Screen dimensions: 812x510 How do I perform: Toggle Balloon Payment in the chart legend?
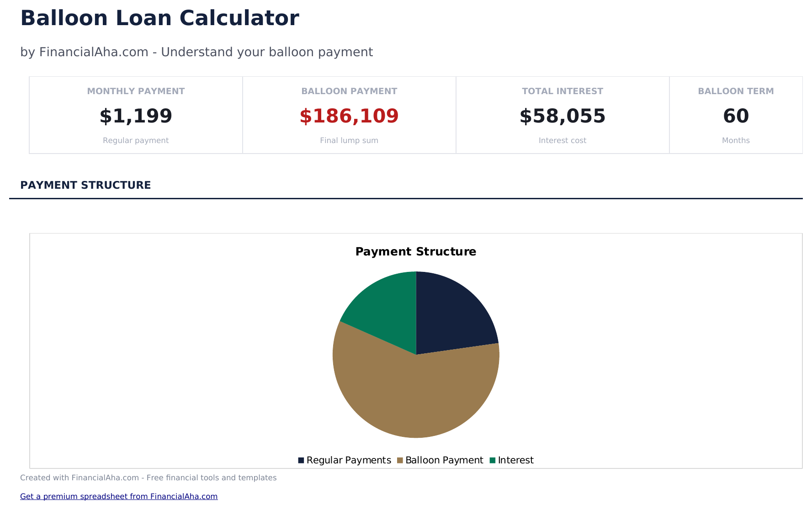444,460
